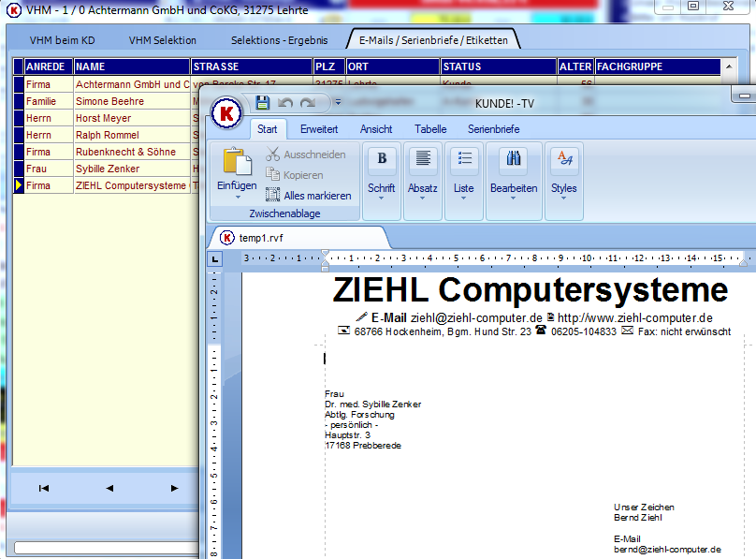Select the Ralph Rommel name cell
This screenshot has width=756, height=559.
pos(132,135)
